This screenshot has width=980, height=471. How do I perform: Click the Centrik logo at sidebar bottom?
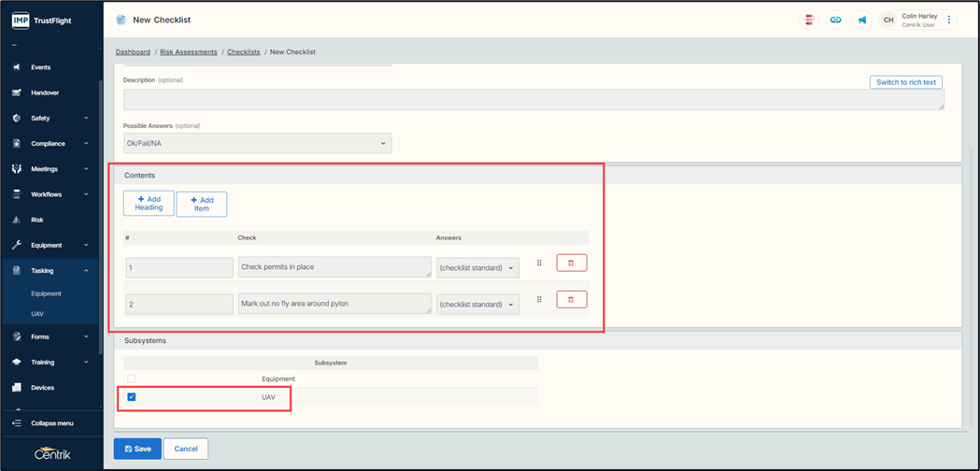(52, 454)
